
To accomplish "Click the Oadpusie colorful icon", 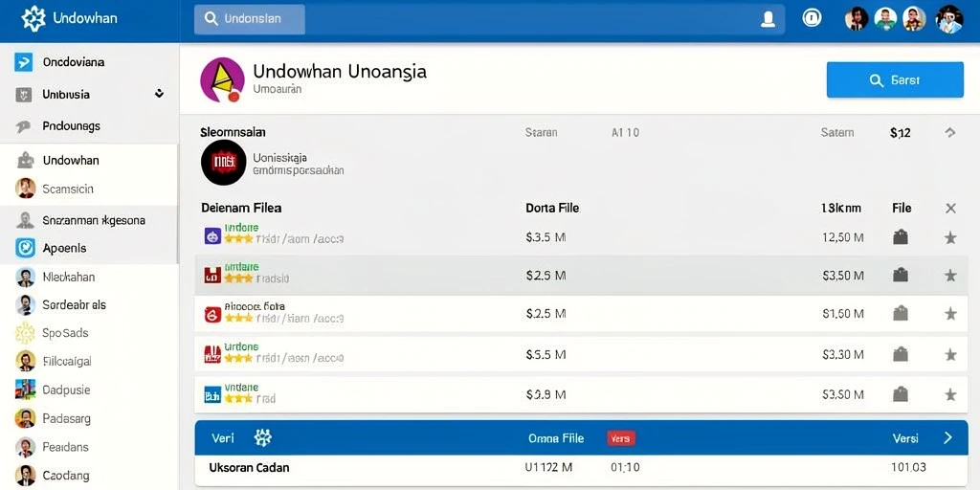I will coord(25,390).
